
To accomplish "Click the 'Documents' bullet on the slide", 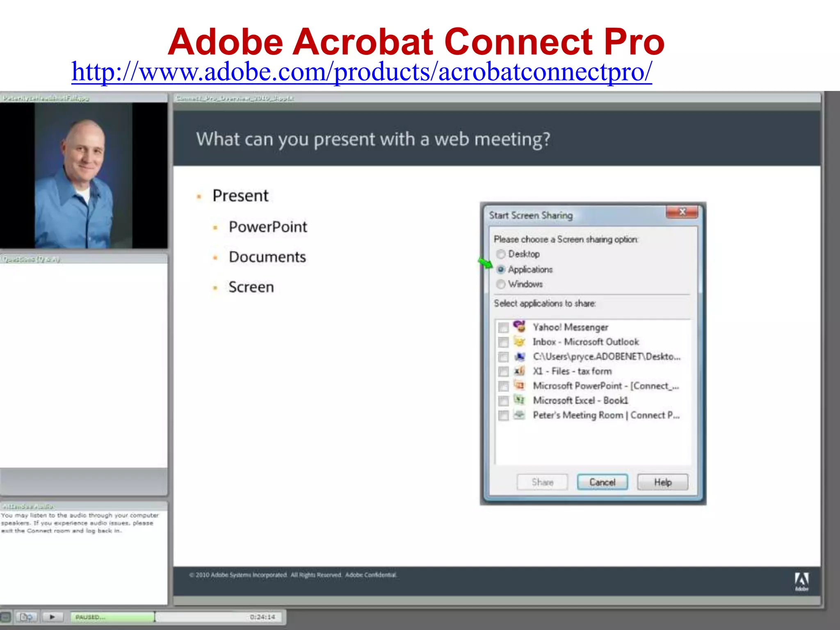I will [267, 257].
